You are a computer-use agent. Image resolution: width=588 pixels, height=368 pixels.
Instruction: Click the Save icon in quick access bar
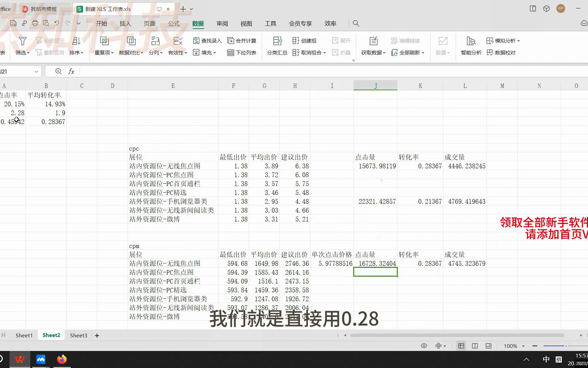coord(13,23)
